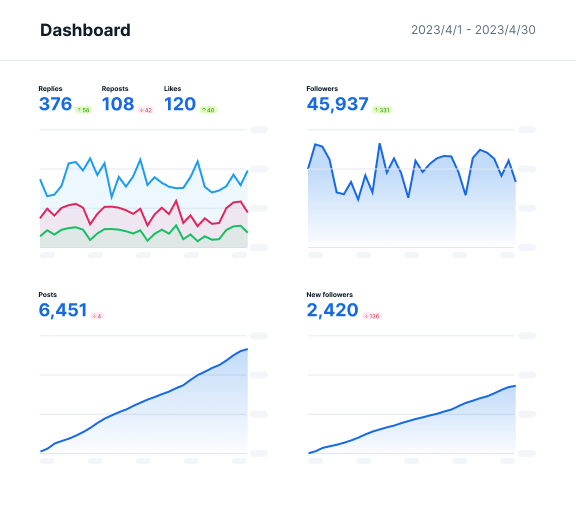Select the Replies metric value 376

[55, 104]
